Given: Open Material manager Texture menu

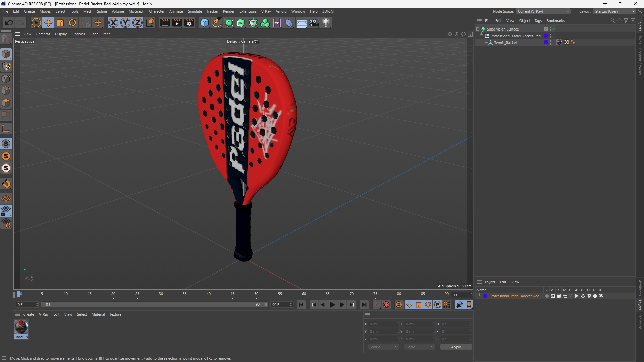Looking at the screenshot, I should coord(115,314).
